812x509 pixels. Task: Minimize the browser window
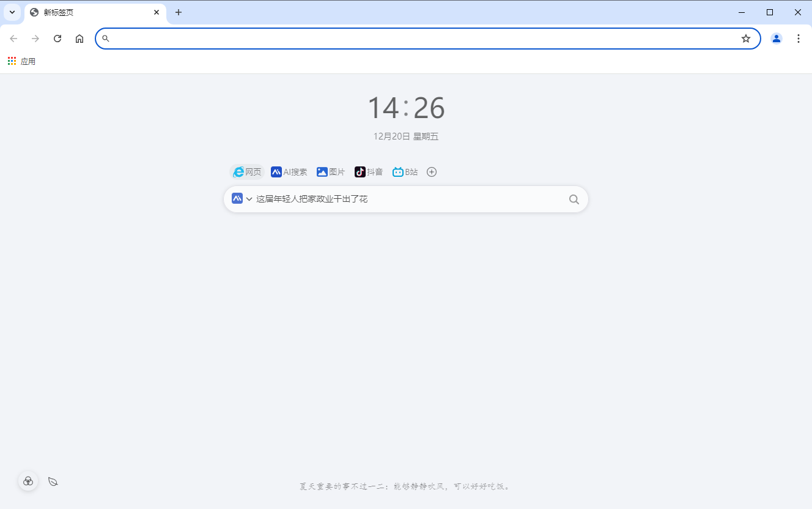(x=742, y=12)
